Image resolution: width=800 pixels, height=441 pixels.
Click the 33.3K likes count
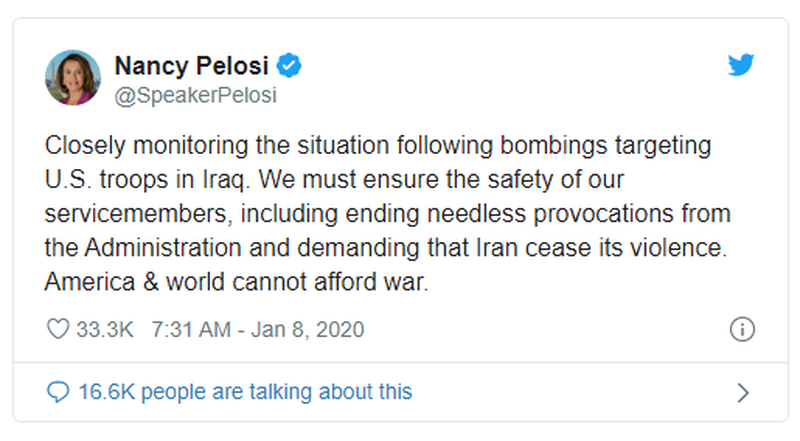[x=102, y=329]
